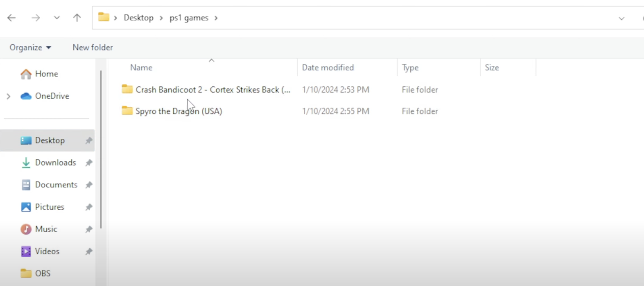Expand chevron before Desktop breadcrumb
Image resolution: width=644 pixels, height=286 pixels.
pyautogui.click(x=115, y=18)
